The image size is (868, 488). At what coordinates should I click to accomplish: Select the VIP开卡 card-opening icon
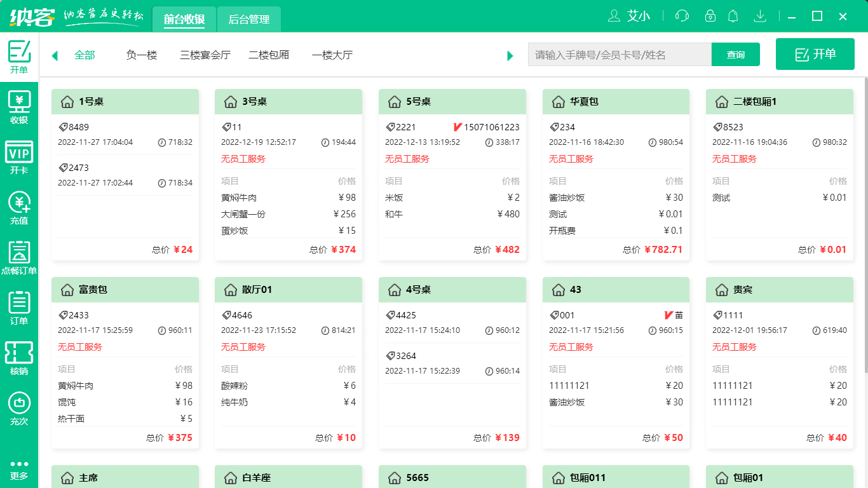coord(19,154)
